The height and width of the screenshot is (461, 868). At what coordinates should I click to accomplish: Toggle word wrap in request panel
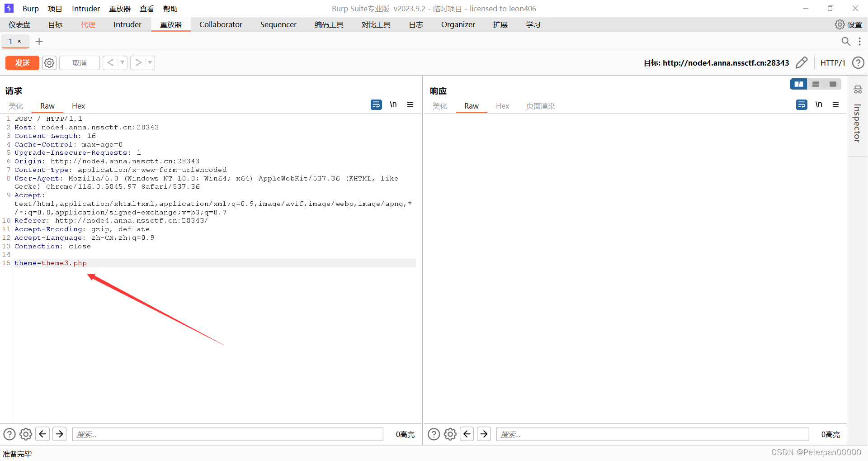pyautogui.click(x=376, y=105)
